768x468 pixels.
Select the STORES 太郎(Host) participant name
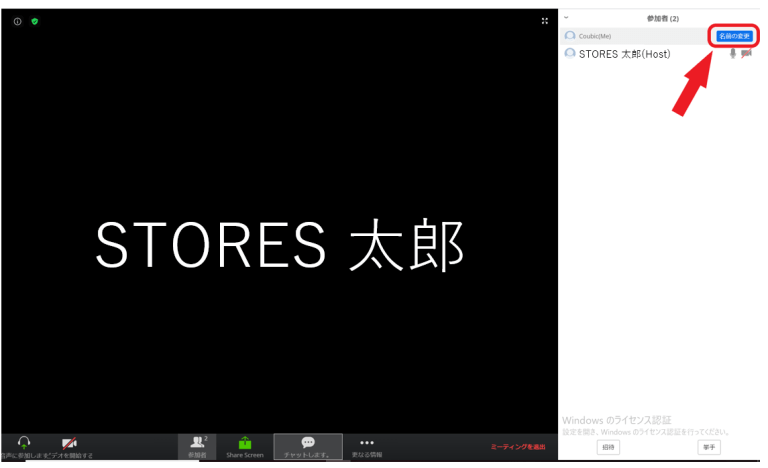click(x=624, y=54)
